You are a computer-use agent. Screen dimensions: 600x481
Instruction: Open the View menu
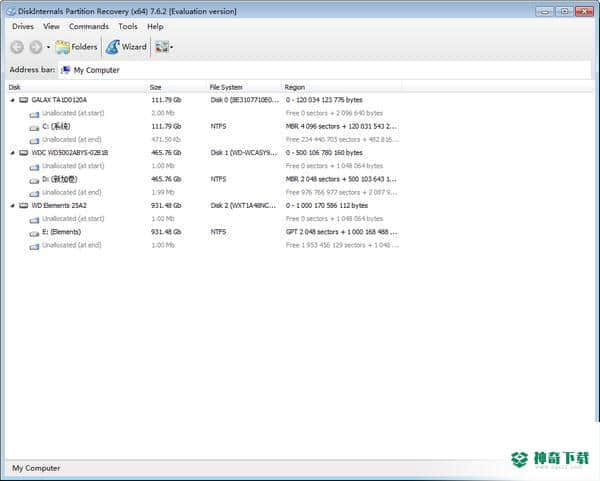click(51, 26)
